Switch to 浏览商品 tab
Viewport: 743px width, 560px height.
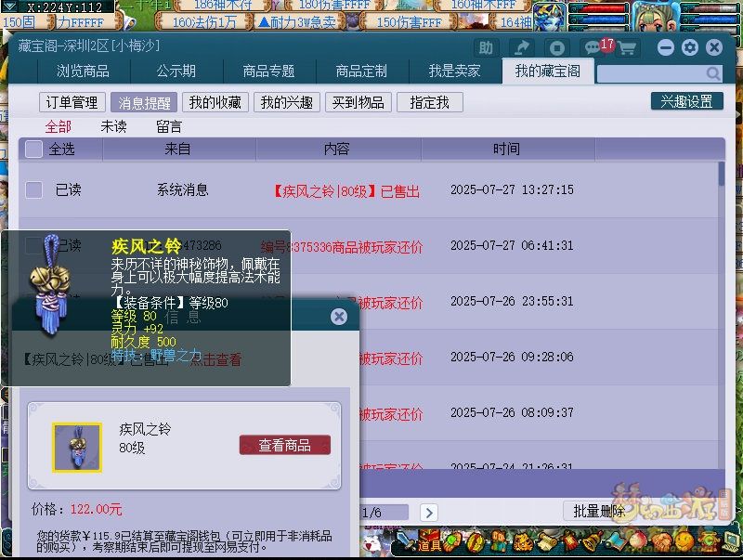click(x=83, y=72)
